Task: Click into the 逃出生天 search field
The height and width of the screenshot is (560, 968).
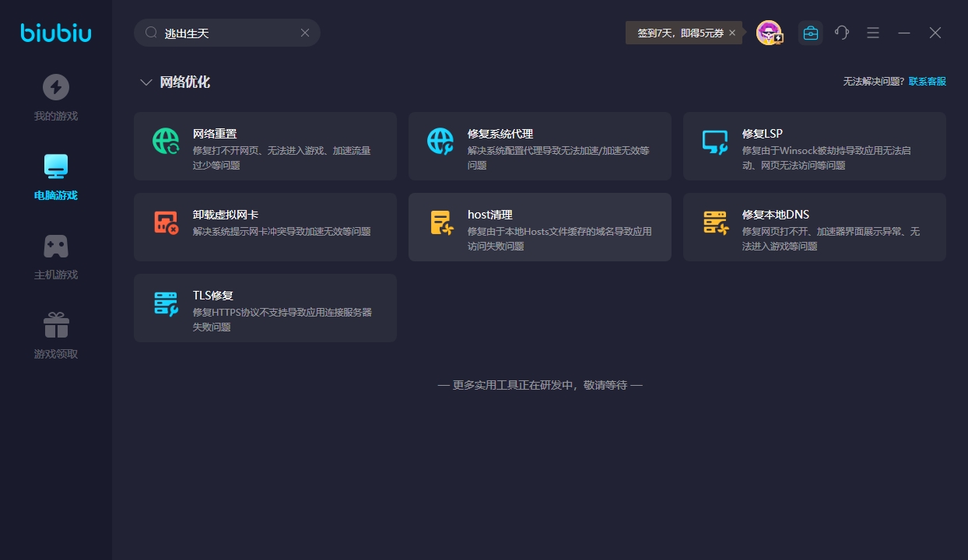Action: click(226, 33)
